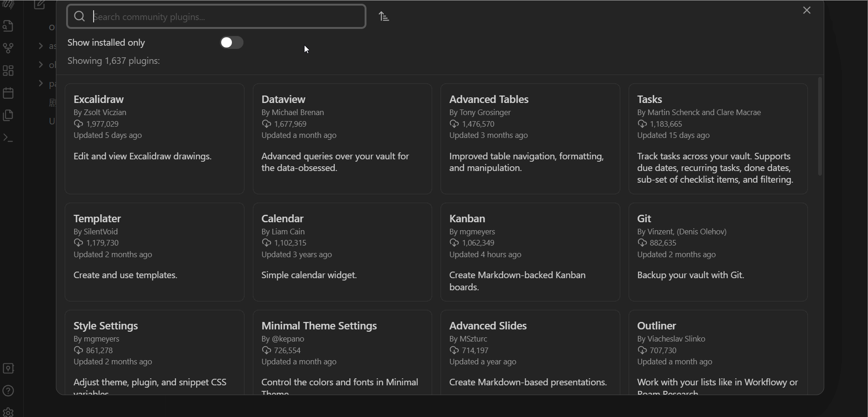Screen dimensions: 868x417
Task: Expand the folder starting with "as"
Action: click(41, 46)
